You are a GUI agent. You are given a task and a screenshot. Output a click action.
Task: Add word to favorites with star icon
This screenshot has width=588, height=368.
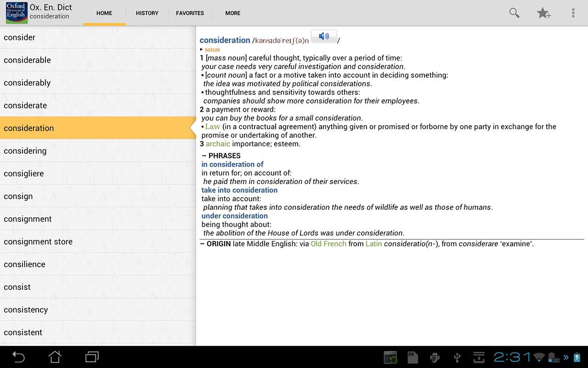click(543, 13)
